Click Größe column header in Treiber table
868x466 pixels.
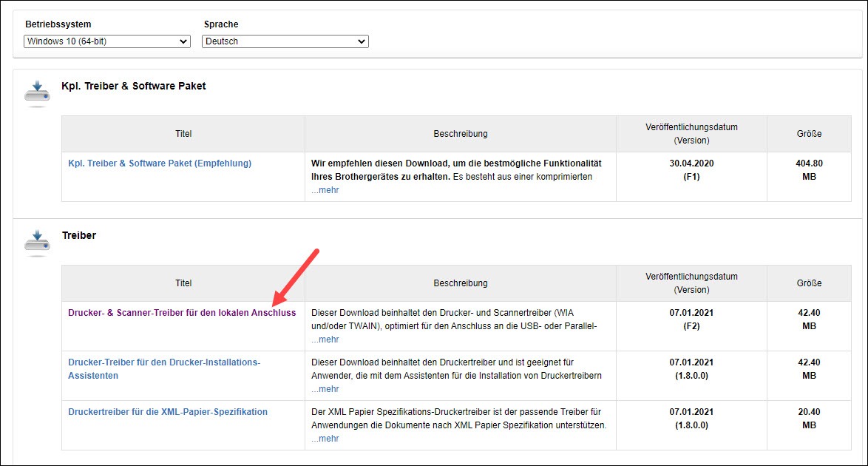[x=809, y=283]
